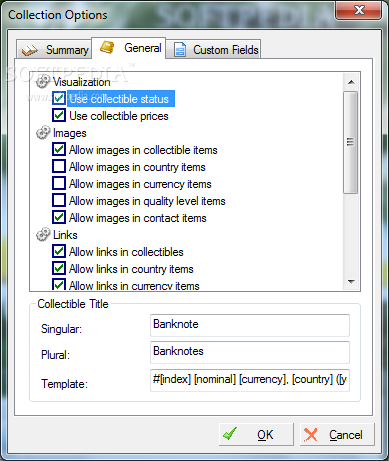Image resolution: width=389 pixels, height=461 pixels.
Task: Toggle Use collectible prices checkbox
Action: (x=59, y=115)
